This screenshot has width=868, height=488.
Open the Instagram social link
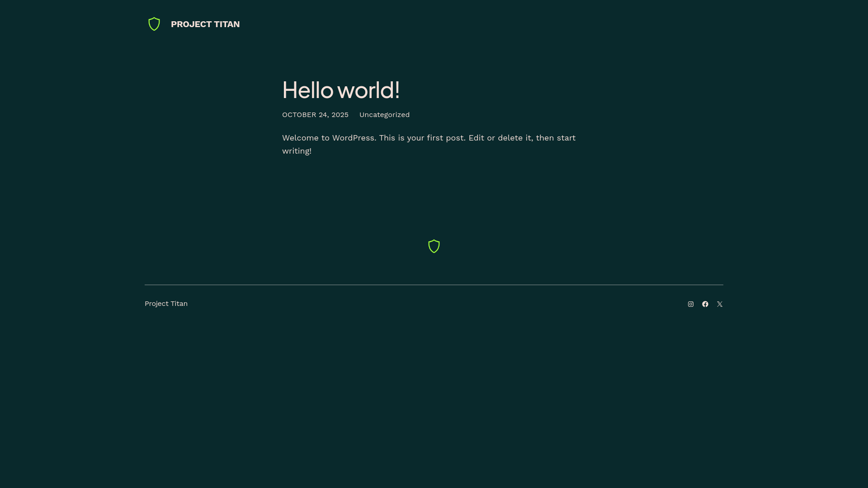[691, 304]
